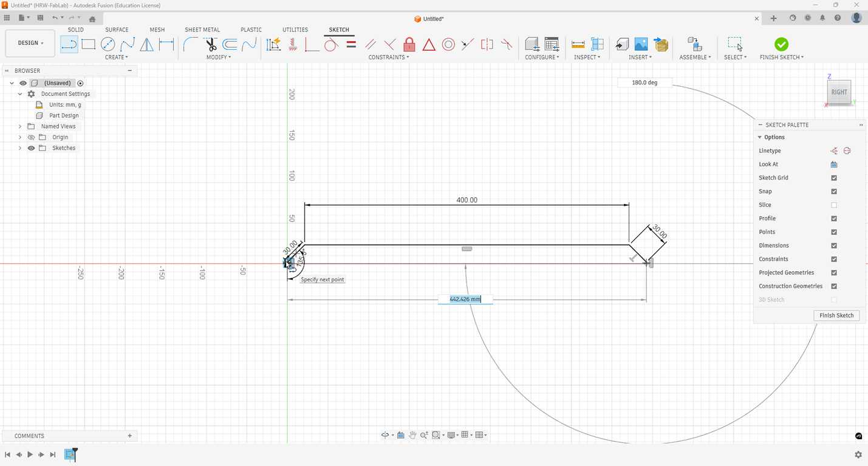Toggle the Points checkbox
Image resolution: width=868 pixels, height=466 pixels.
coord(834,232)
